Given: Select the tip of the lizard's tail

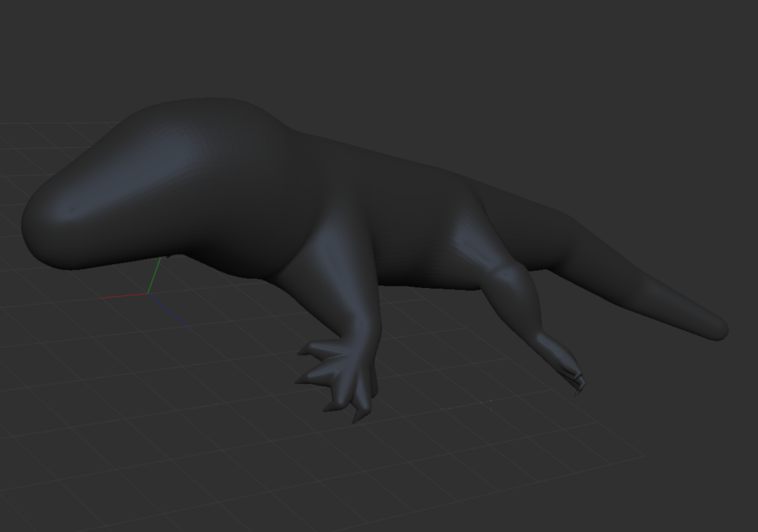Looking at the screenshot, I should click(717, 329).
